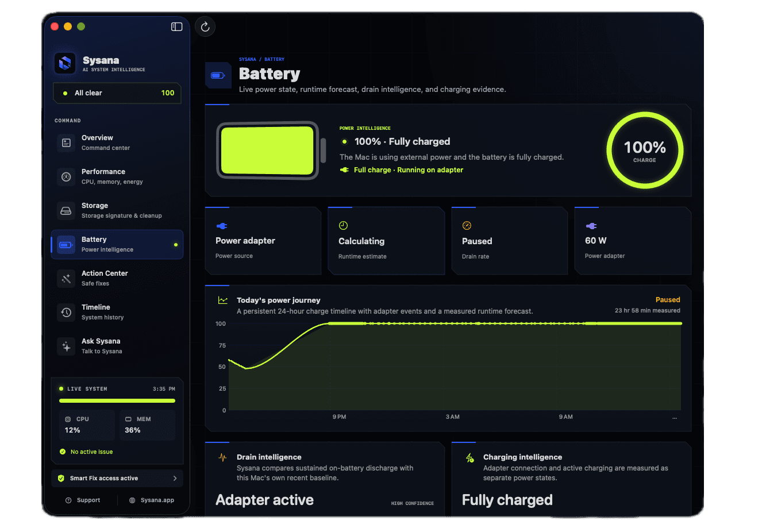The width and height of the screenshot is (766, 532).
Task: Click the 9 PM chart axis label
Action: [x=339, y=417]
